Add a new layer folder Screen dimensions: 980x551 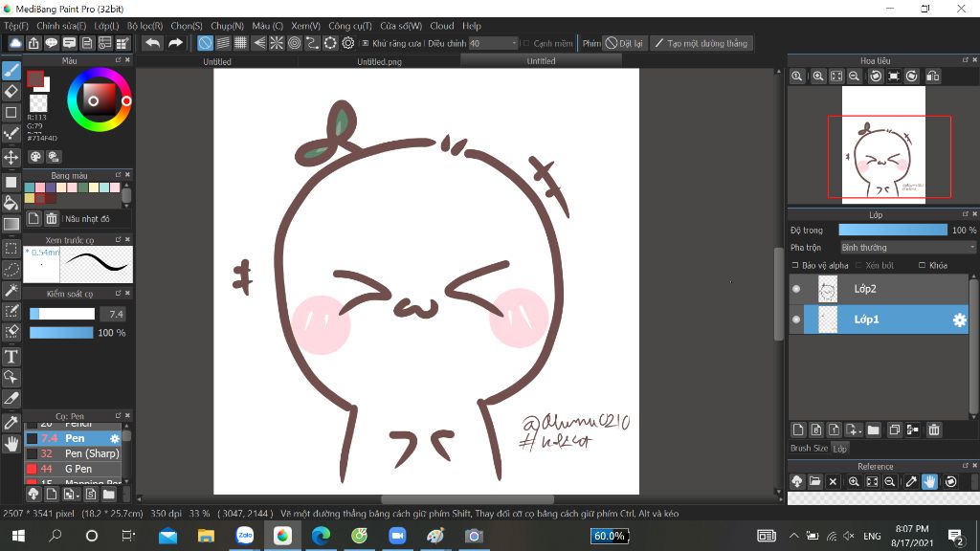(x=874, y=430)
